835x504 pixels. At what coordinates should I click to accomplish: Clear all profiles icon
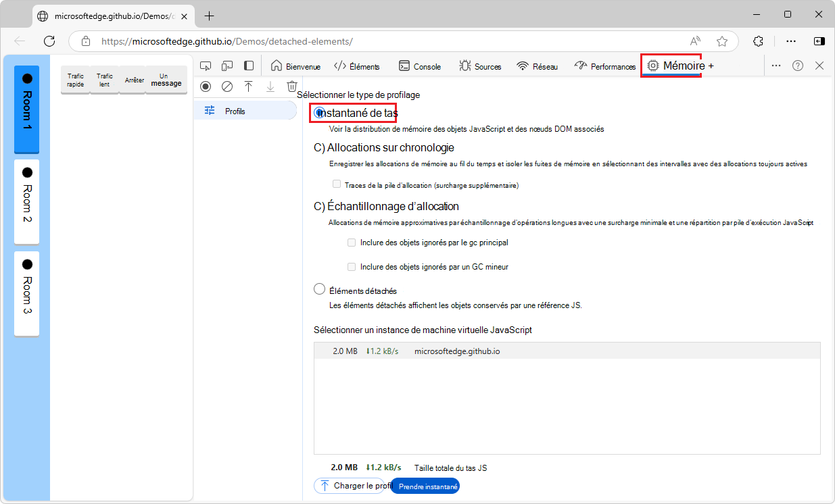(x=227, y=86)
